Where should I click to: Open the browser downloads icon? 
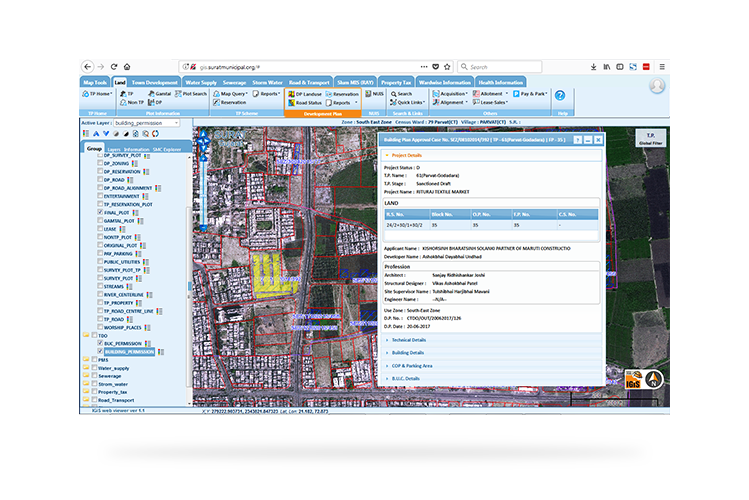[x=593, y=67]
